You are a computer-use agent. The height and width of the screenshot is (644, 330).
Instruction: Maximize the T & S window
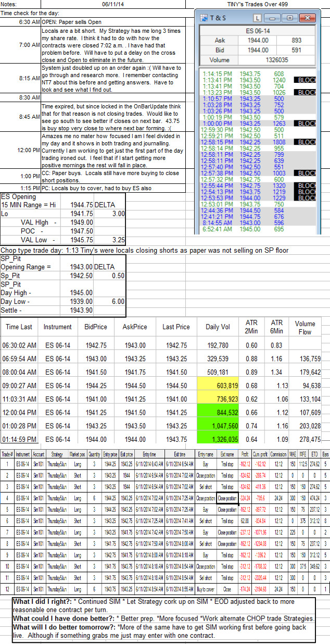291,18
